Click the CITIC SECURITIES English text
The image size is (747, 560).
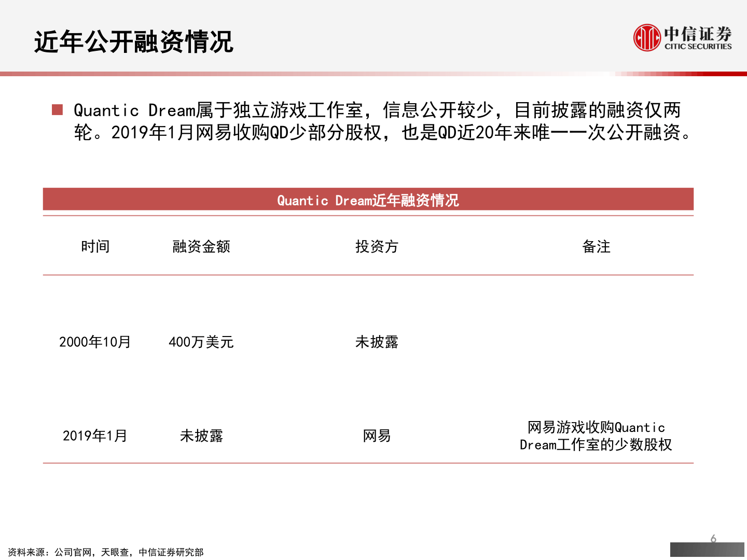(x=698, y=46)
